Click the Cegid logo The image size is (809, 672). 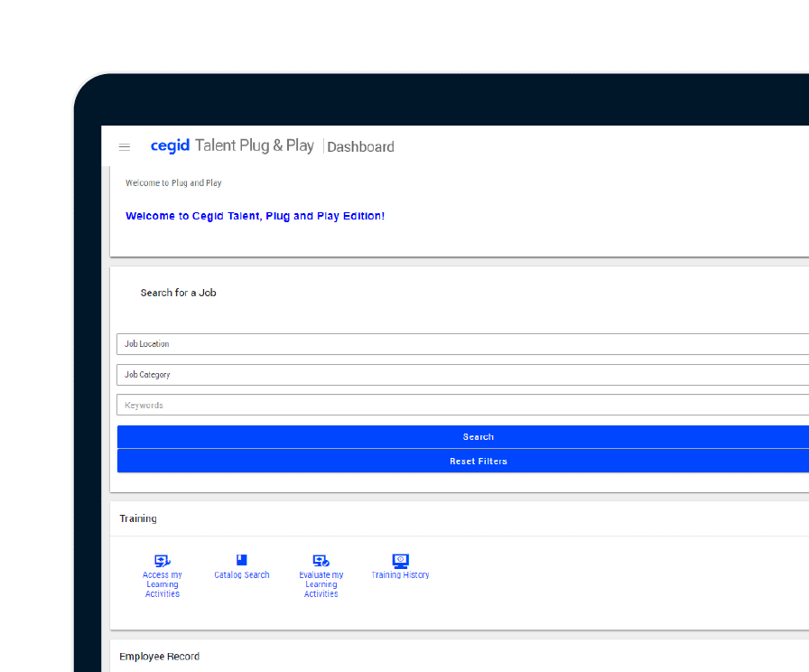[170, 145]
